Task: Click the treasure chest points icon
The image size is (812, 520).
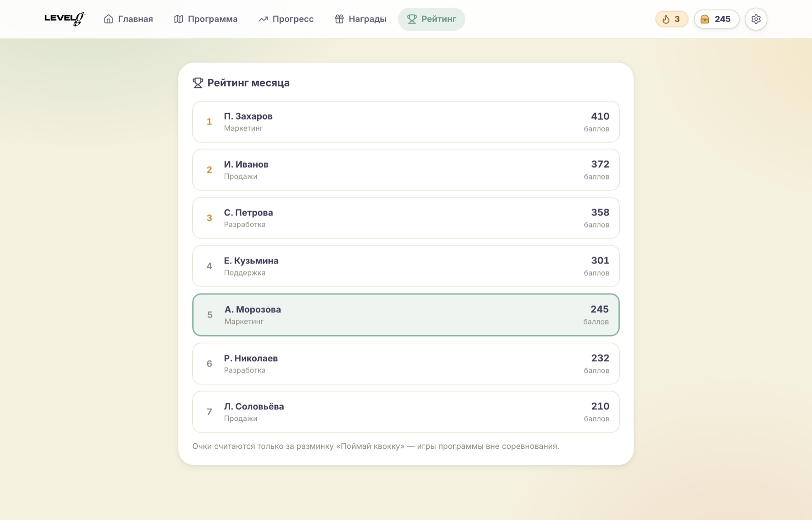Action: point(705,19)
